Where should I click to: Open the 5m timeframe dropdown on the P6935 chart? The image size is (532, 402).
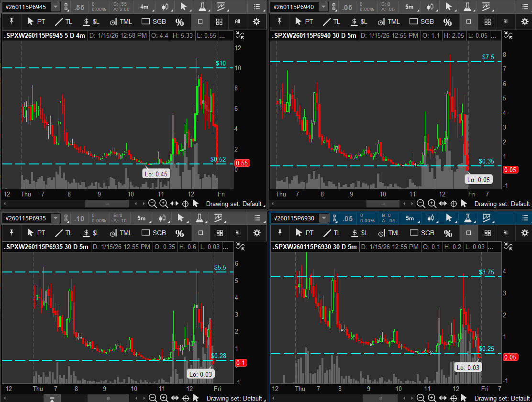coord(143,218)
